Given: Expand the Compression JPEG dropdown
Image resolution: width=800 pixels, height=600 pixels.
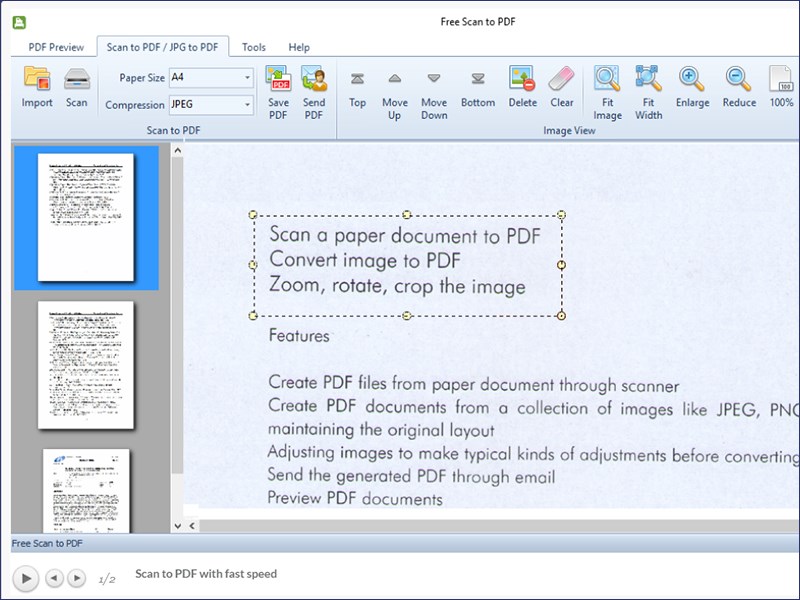Looking at the screenshot, I should [248, 105].
